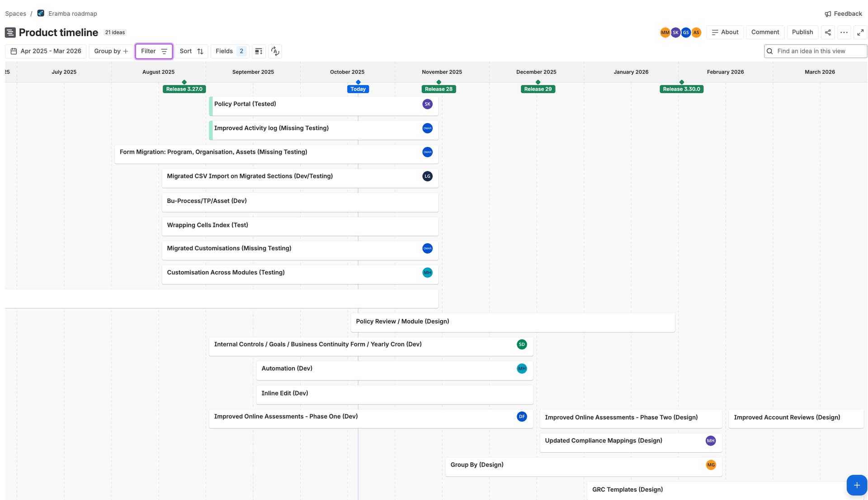Open the Filter dropdown
868x500 pixels.
[154, 51]
